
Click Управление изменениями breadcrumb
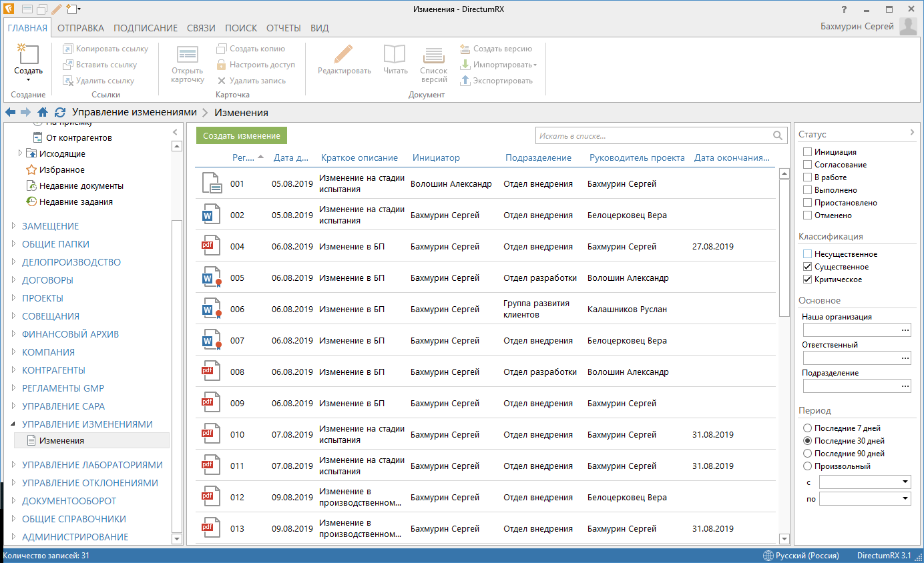pos(134,112)
